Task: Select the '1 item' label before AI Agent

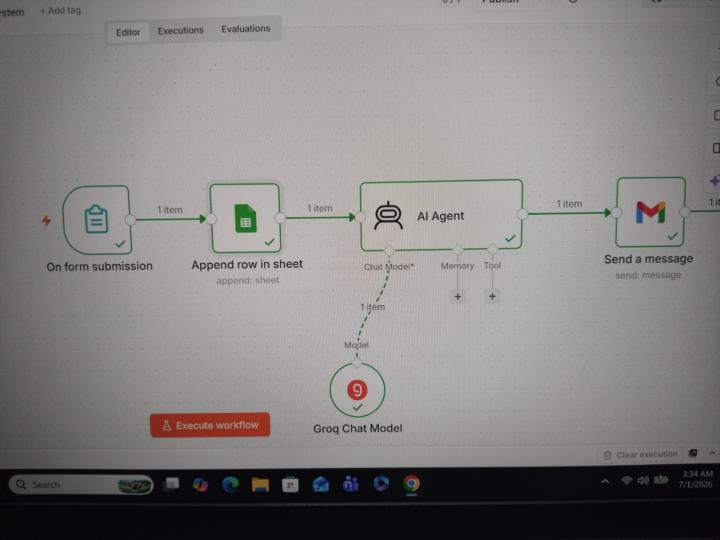Action: 320,208
